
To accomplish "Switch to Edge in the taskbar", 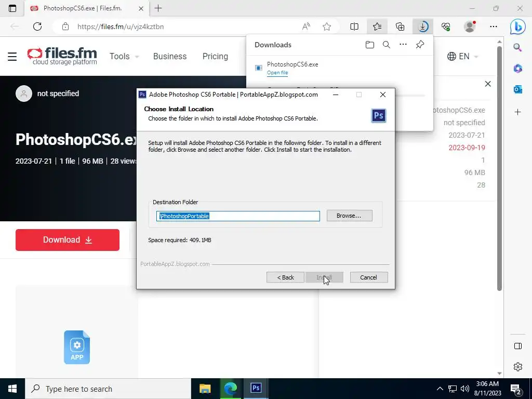I will 230,389.
